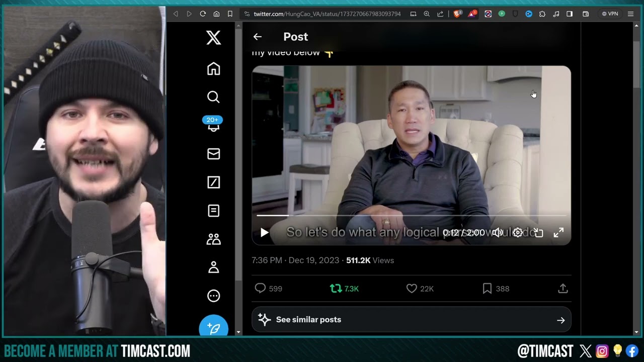Viewport: 644px width, 362px height.
Task: Expand the See similar posts arrow
Action: point(560,320)
